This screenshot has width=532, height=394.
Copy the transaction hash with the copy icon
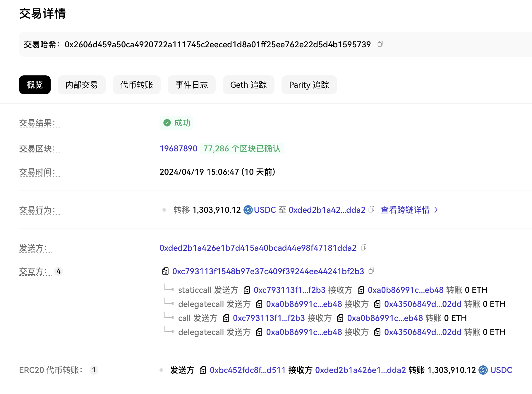380,44
